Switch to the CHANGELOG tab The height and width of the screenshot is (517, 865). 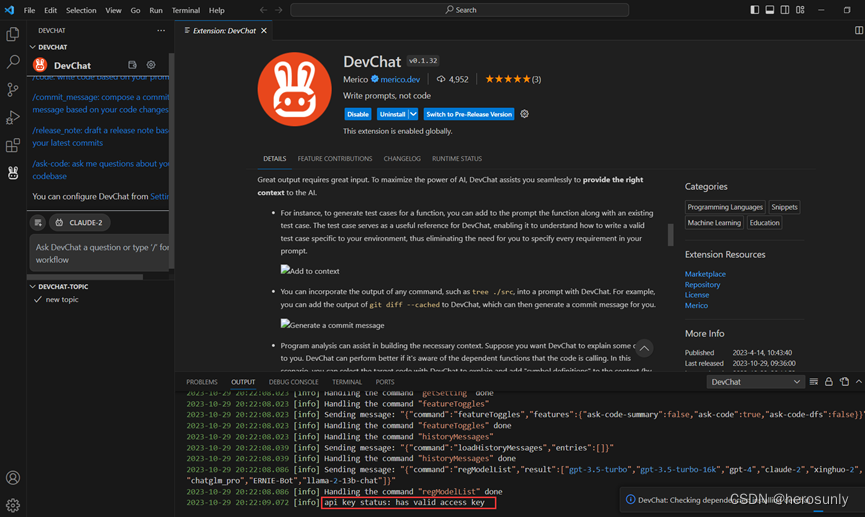[402, 159]
